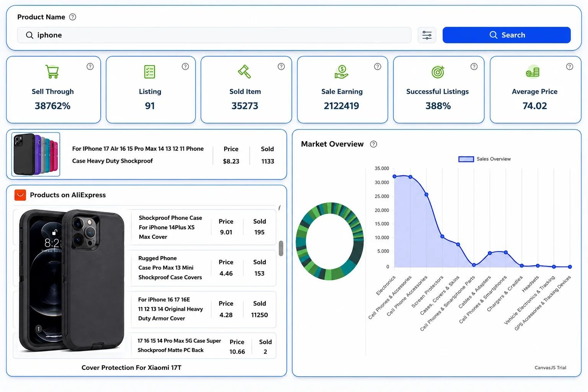588x392 pixels.
Task: Open the Rugged Phone Case Pro Max listing
Action: click(x=204, y=268)
